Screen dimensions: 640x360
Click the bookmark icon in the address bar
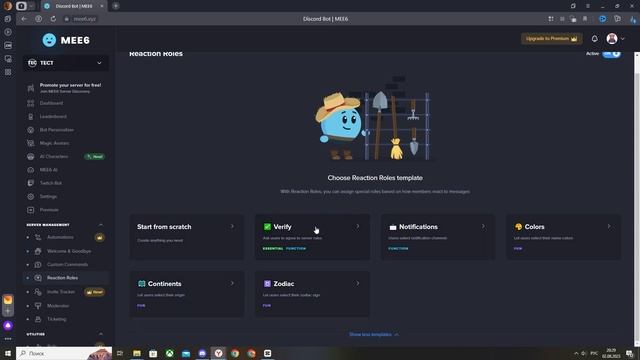click(584, 19)
